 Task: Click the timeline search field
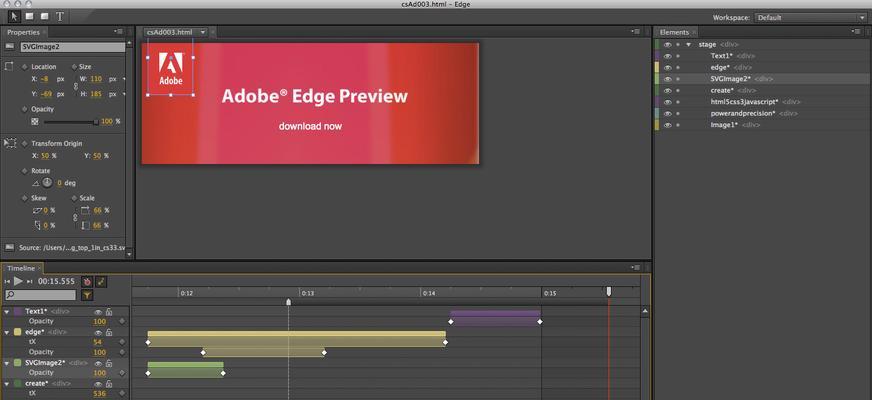40,295
